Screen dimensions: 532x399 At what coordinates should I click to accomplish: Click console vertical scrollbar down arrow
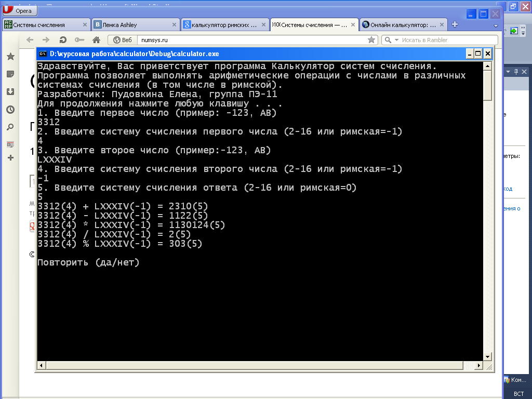click(x=487, y=356)
